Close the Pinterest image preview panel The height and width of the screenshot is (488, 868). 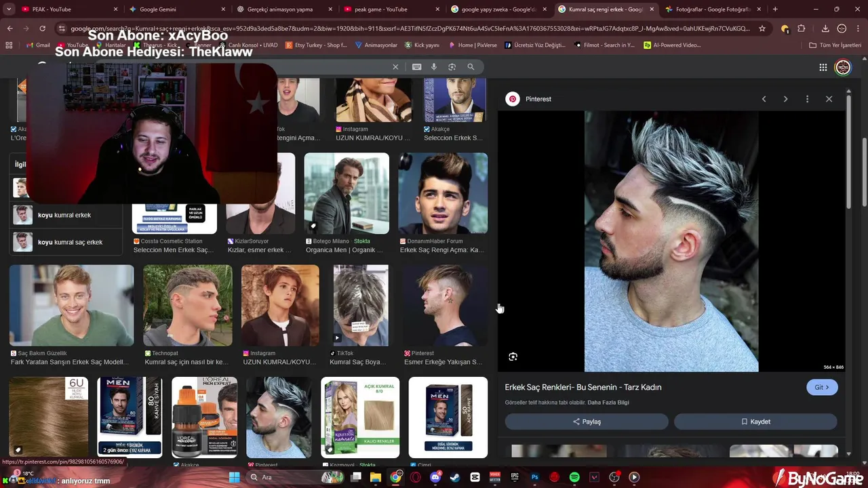829,99
